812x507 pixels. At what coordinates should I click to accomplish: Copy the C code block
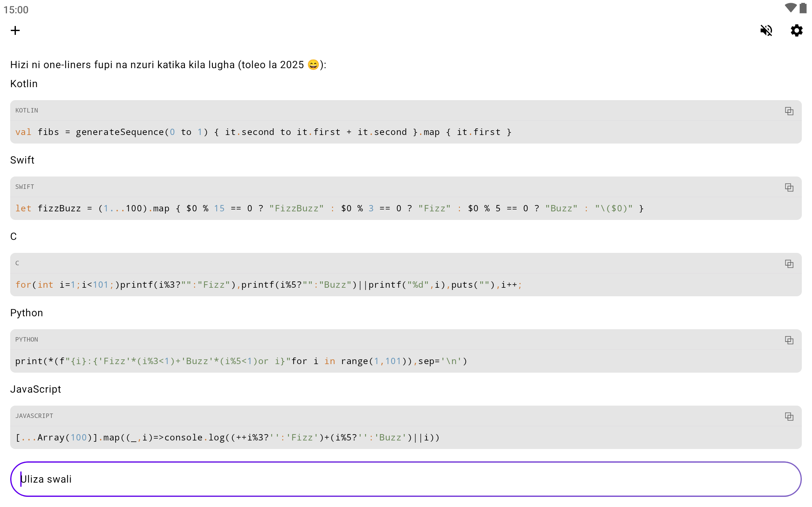coord(789,264)
